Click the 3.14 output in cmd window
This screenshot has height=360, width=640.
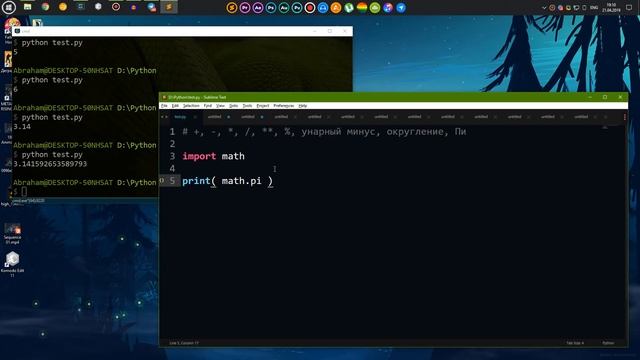(x=22, y=127)
